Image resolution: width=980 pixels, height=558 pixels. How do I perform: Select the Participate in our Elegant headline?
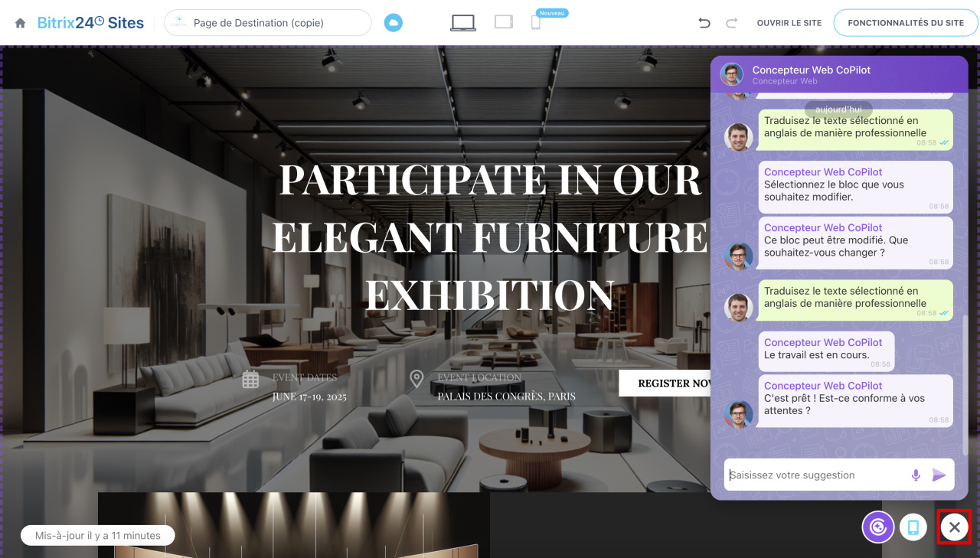(x=490, y=237)
